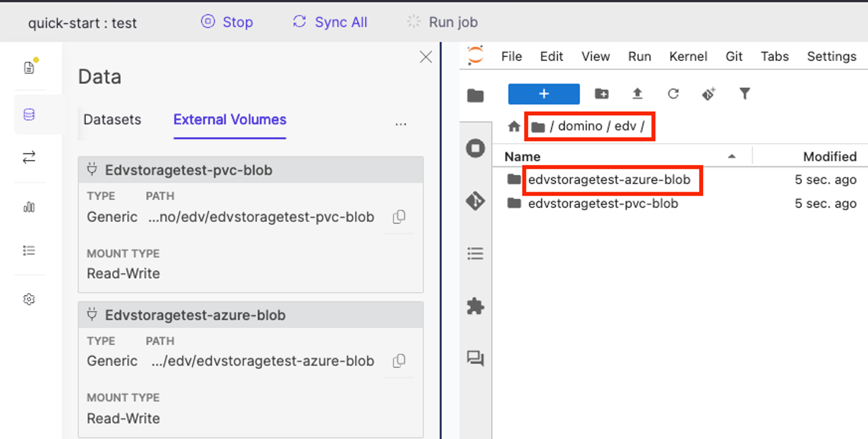Open the Tabs menu in JupyterLab
Screen dimensions: 868x439
[774, 56]
